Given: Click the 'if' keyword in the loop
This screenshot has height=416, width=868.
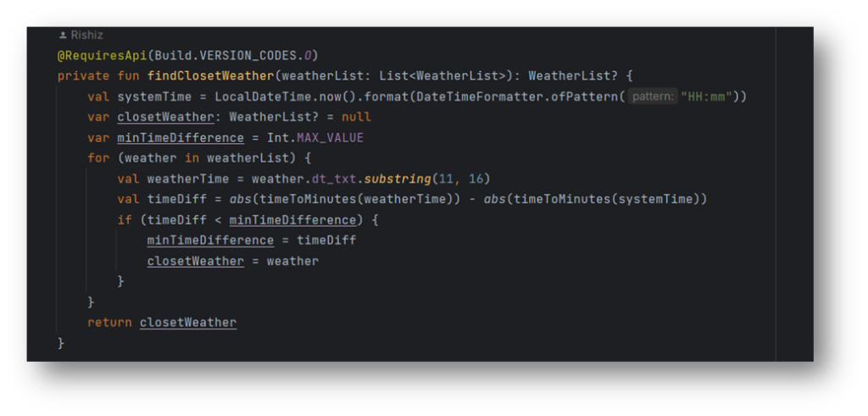Looking at the screenshot, I should click(x=125, y=219).
